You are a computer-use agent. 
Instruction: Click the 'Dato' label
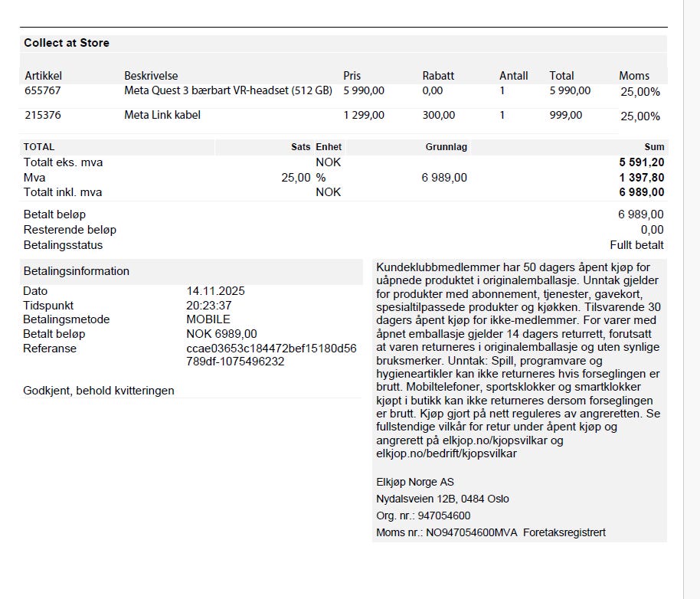[x=35, y=291]
